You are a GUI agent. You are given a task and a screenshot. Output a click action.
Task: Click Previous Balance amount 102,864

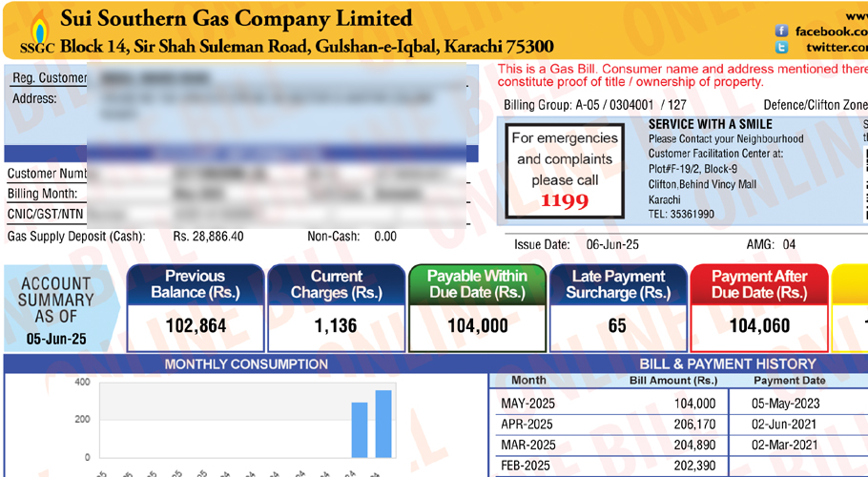(196, 326)
